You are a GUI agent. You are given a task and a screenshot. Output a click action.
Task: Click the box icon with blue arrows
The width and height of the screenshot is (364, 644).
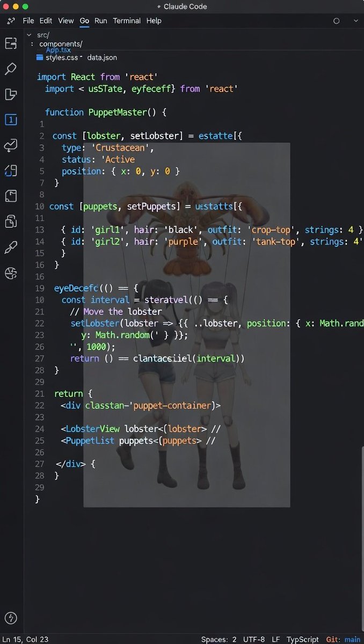point(11,171)
